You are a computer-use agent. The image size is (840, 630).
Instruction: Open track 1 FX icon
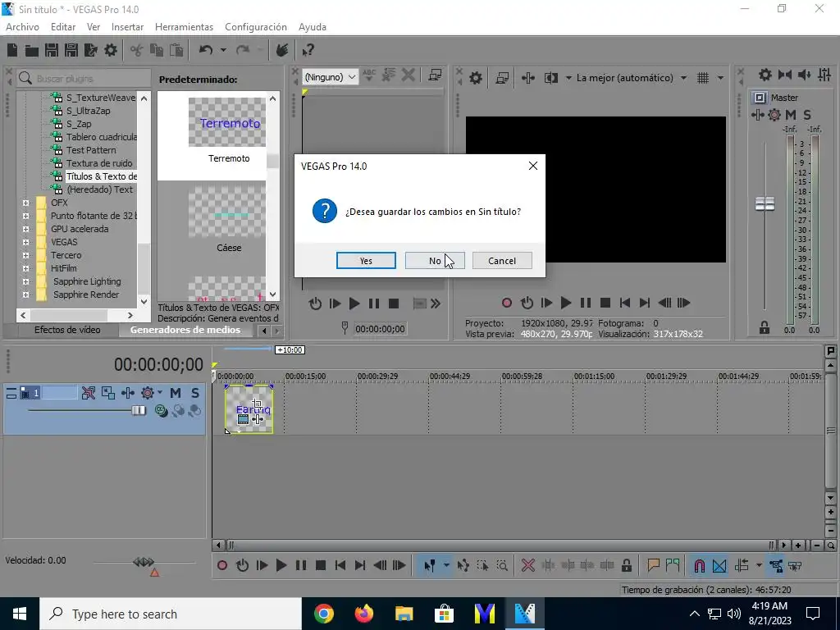(128, 393)
